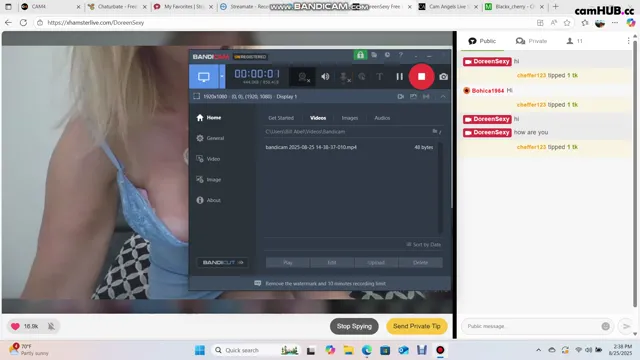The image size is (640, 360).
Task: Open Bandicam help question mark
Action: pos(401,55)
